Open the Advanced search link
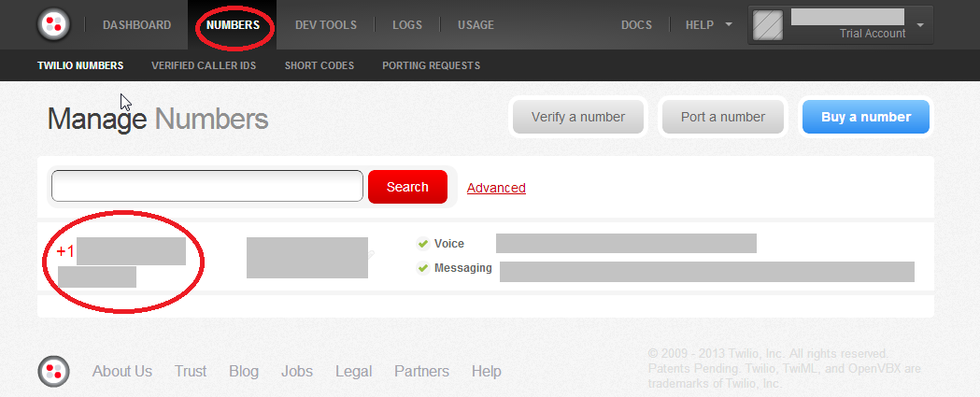Screen dimensions: 980x397 496,188
